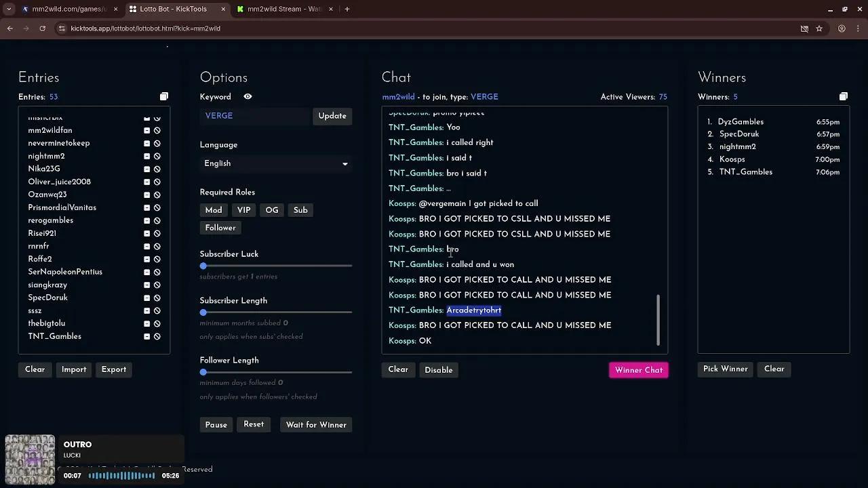Click the minus icon beside thebigtolu

click(x=146, y=323)
